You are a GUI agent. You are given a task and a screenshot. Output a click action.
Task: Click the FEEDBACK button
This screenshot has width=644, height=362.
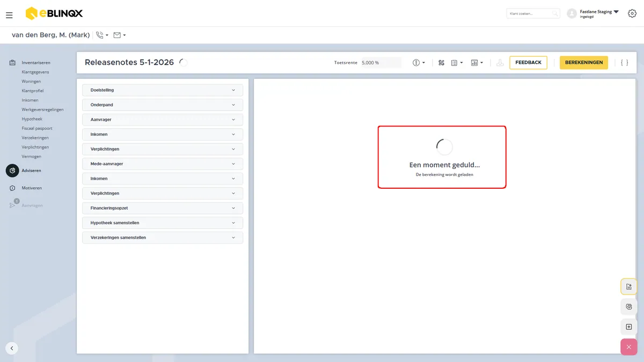point(528,63)
